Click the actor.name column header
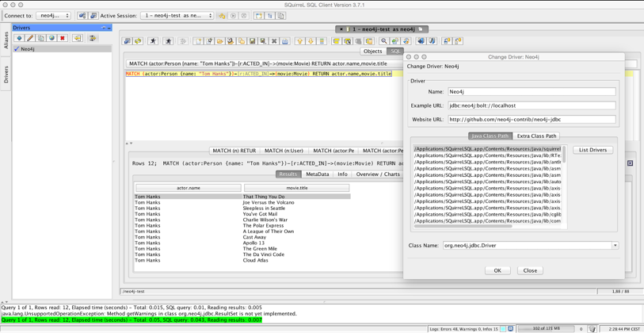 (189, 188)
